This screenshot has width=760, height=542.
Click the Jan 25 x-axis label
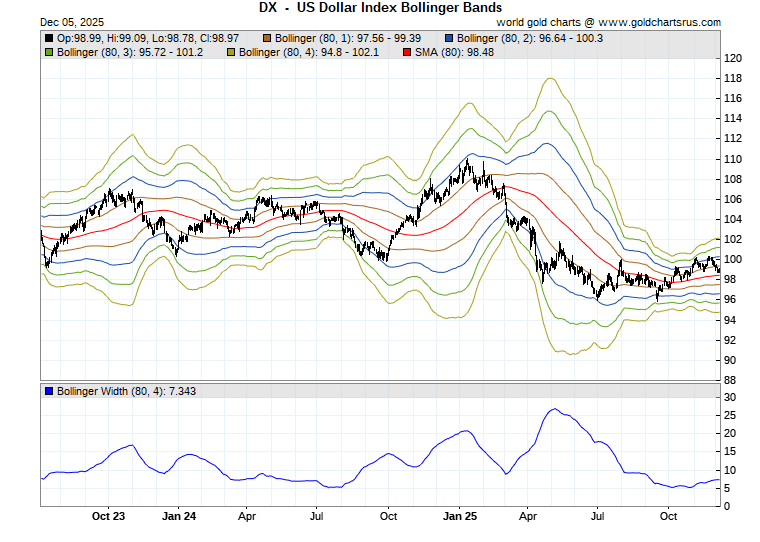coord(460,517)
